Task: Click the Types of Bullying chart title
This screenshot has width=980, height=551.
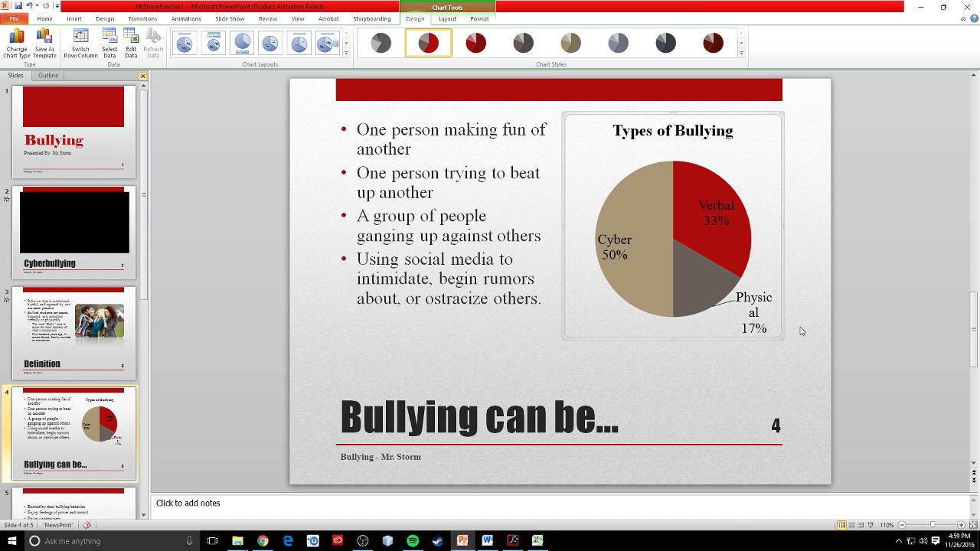Action: click(x=672, y=131)
